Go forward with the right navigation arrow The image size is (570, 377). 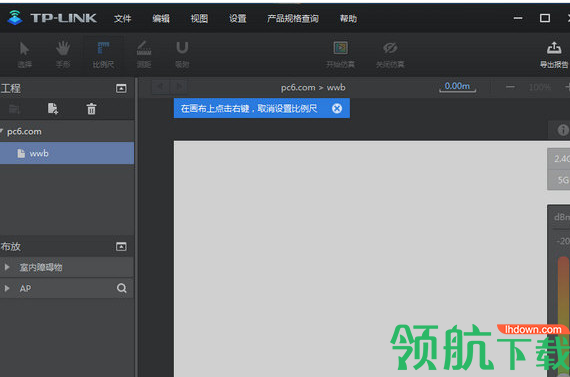pos(179,87)
